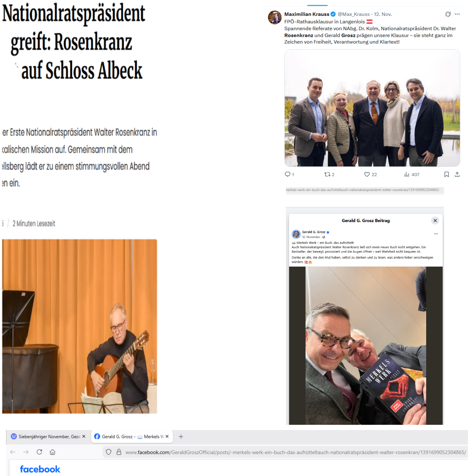Open the guitarist article photo
476x476 pixels.
(80, 326)
